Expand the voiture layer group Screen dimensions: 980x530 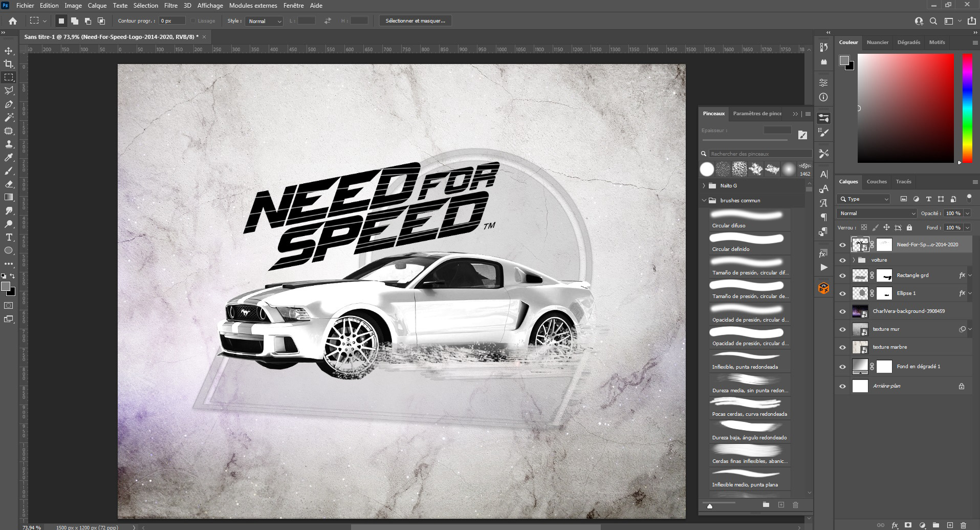click(854, 260)
